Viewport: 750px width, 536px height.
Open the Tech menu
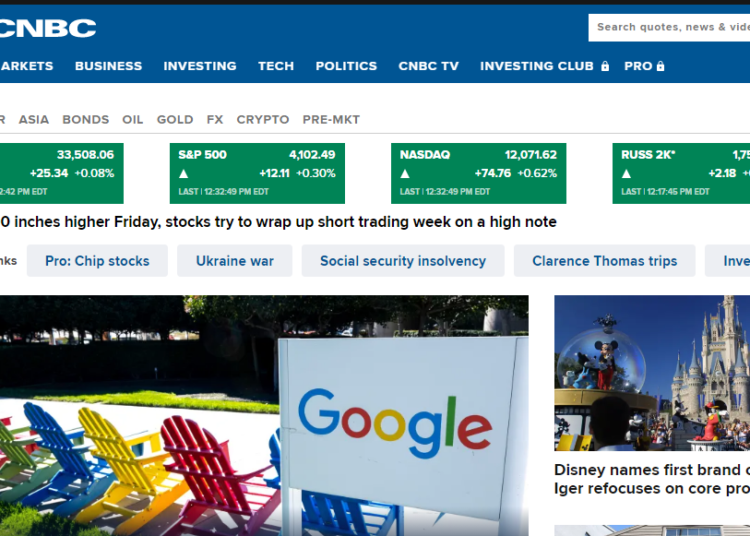276,66
